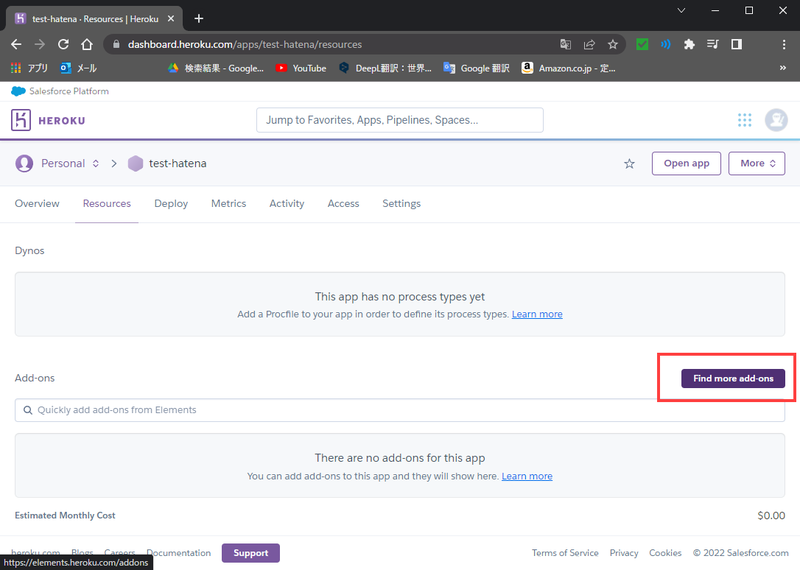
Task: Click the green checkmark extension icon
Action: click(x=642, y=44)
